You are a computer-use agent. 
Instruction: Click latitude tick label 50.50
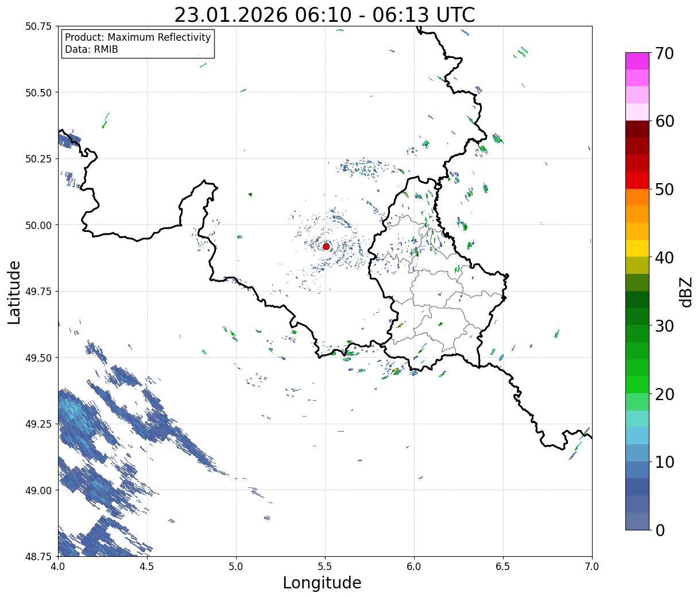(x=38, y=92)
